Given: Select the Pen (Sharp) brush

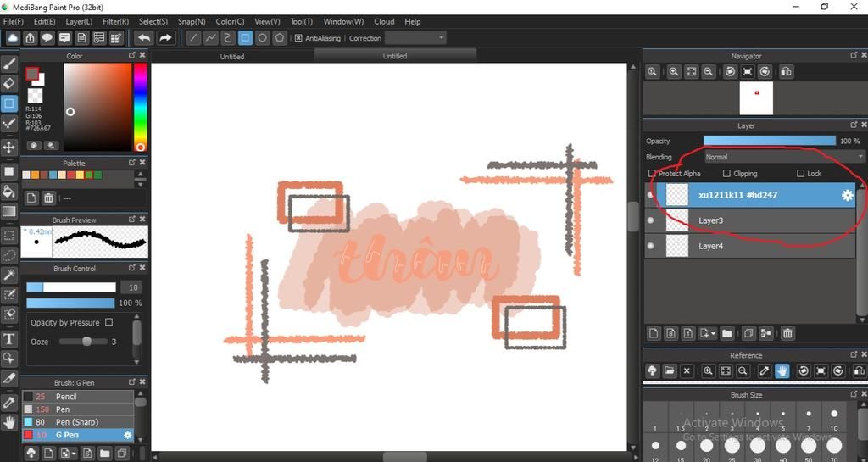Looking at the screenshot, I should 77,421.
